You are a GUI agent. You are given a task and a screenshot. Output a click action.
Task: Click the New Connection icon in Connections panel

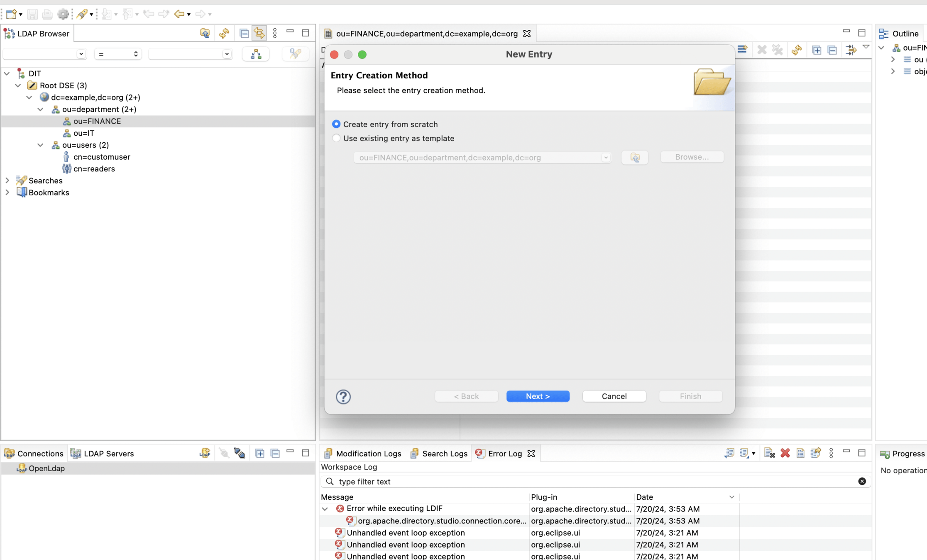point(205,453)
